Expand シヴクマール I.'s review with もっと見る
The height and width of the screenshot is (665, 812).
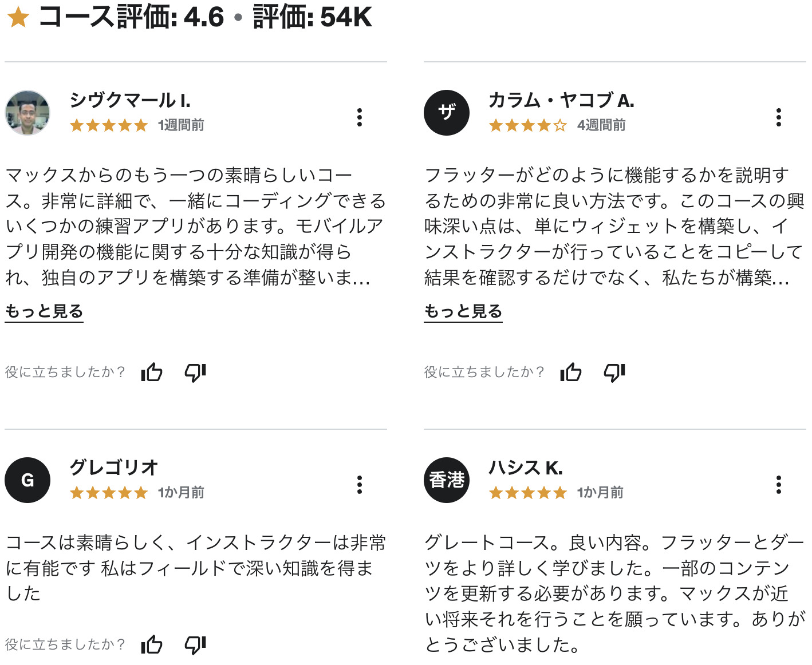tap(44, 311)
